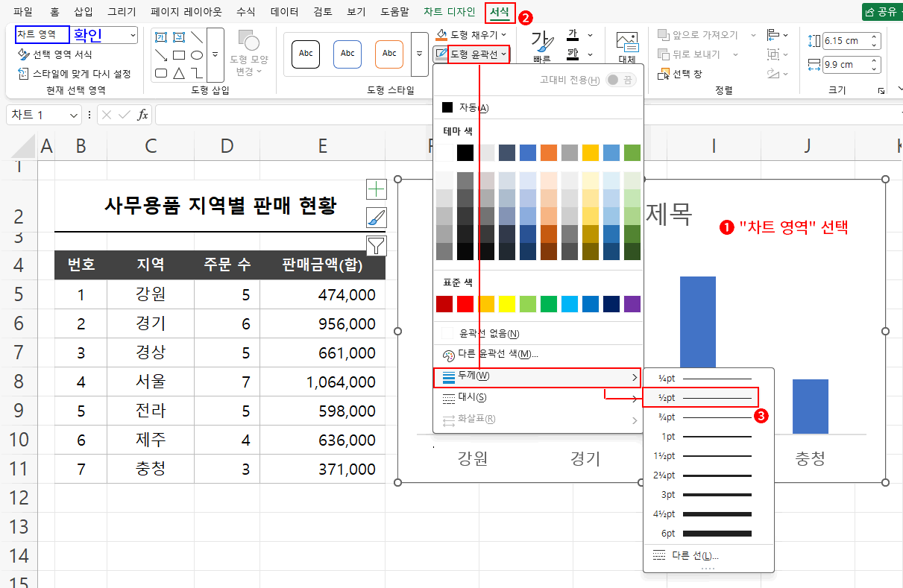Pick the green theme color swatch
This screenshot has width=903, height=588.
tap(632, 152)
